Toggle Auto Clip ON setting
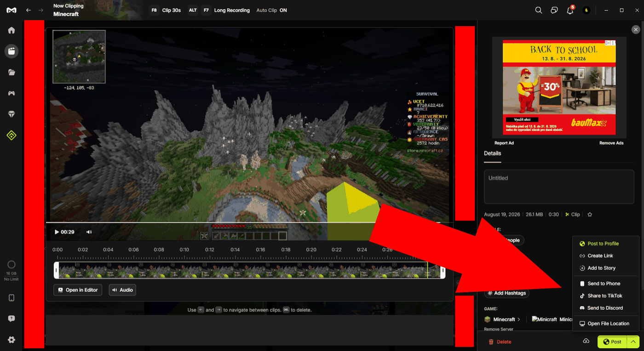The image size is (644, 351). (271, 10)
